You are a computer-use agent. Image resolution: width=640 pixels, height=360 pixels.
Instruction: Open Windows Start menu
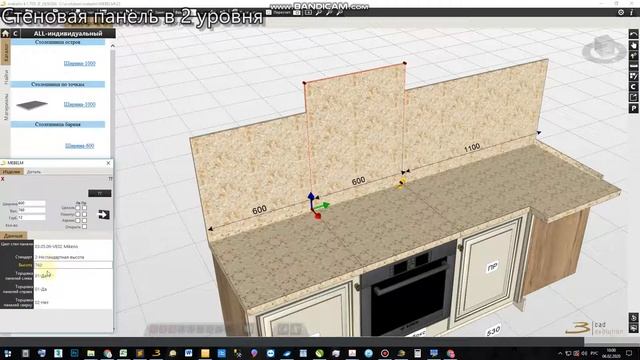point(7,353)
